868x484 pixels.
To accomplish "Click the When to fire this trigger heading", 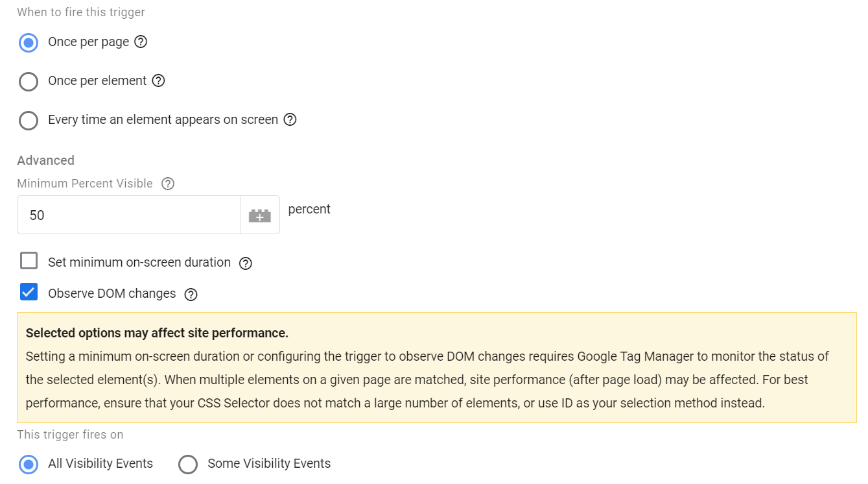I will pos(81,12).
